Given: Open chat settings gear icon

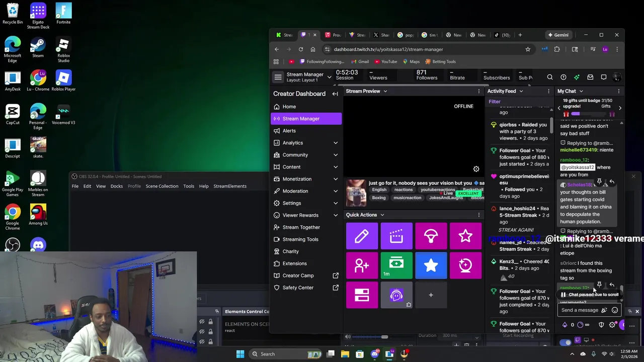Looking at the screenshot, I should click(x=612, y=325).
